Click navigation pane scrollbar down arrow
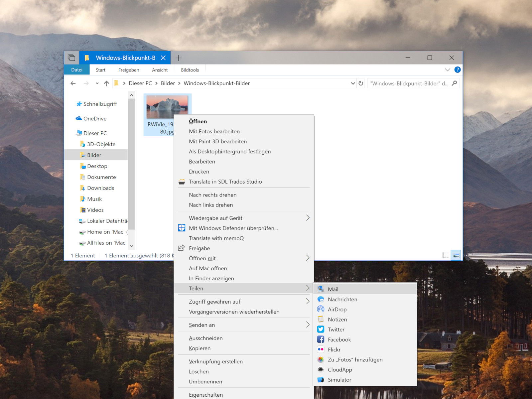 pyautogui.click(x=132, y=246)
